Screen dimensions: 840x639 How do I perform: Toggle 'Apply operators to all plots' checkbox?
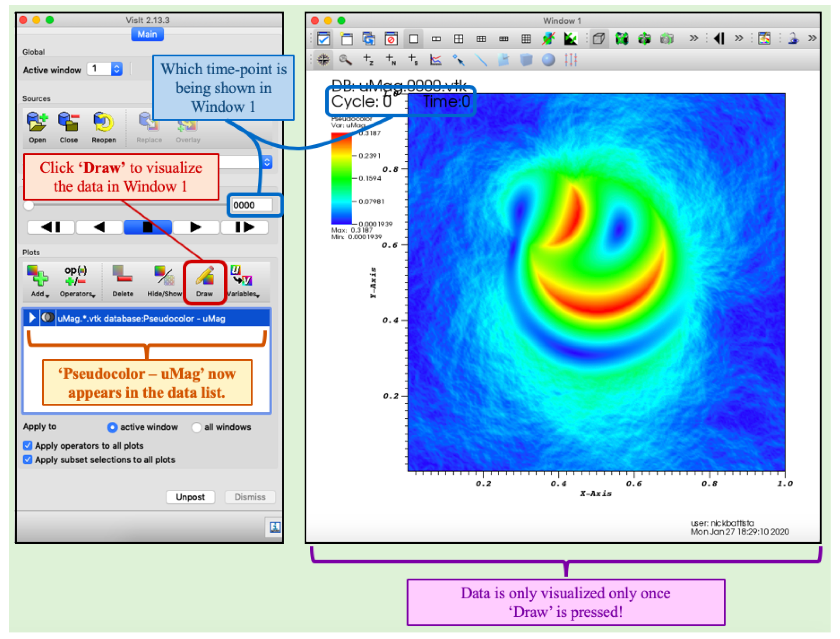28,445
